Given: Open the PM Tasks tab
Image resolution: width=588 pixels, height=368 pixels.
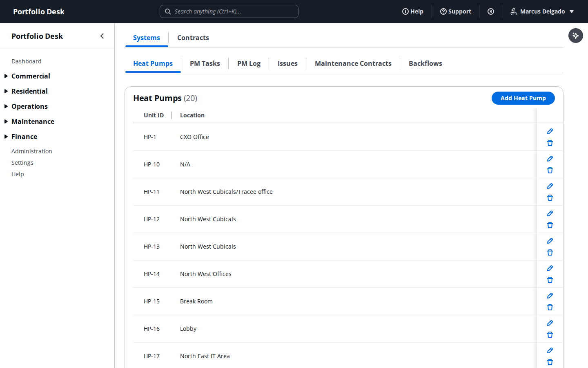Looking at the screenshot, I should pos(205,63).
